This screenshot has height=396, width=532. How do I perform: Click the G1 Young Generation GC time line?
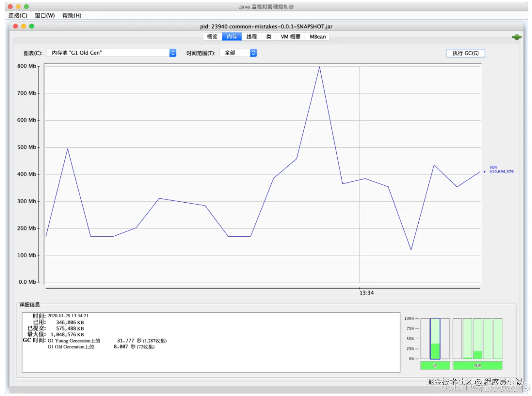[x=107, y=341]
